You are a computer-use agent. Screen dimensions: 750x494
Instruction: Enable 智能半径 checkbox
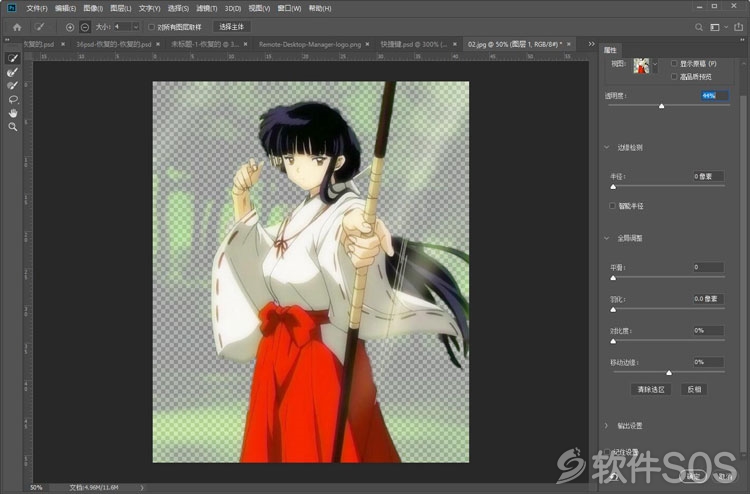point(612,206)
